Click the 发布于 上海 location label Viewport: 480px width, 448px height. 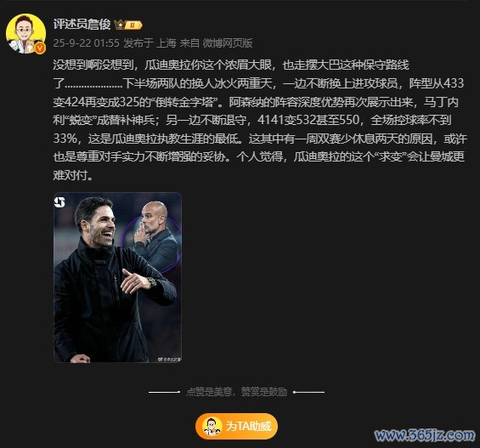click(x=150, y=43)
